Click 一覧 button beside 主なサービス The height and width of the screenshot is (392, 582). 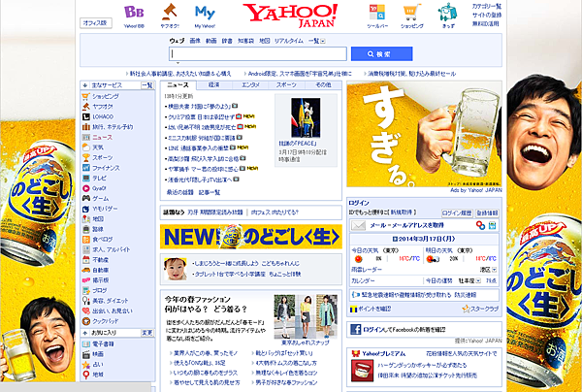[x=147, y=85]
